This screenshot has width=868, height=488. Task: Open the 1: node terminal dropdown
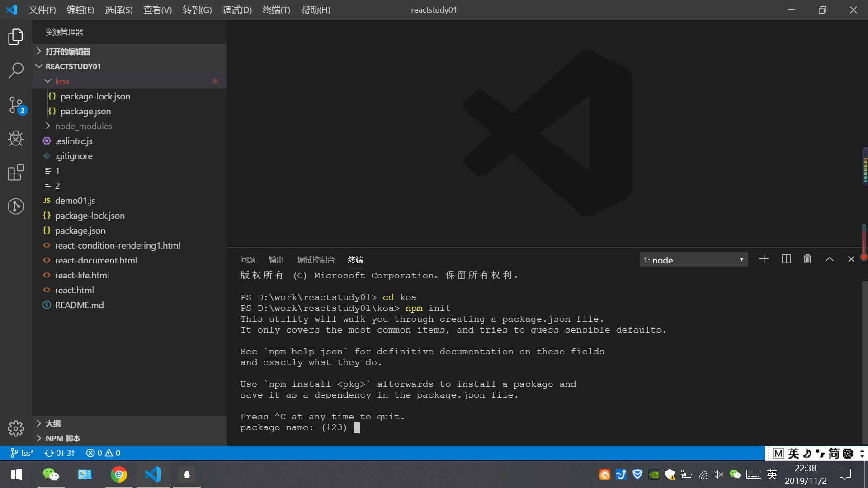coord(693,259)
